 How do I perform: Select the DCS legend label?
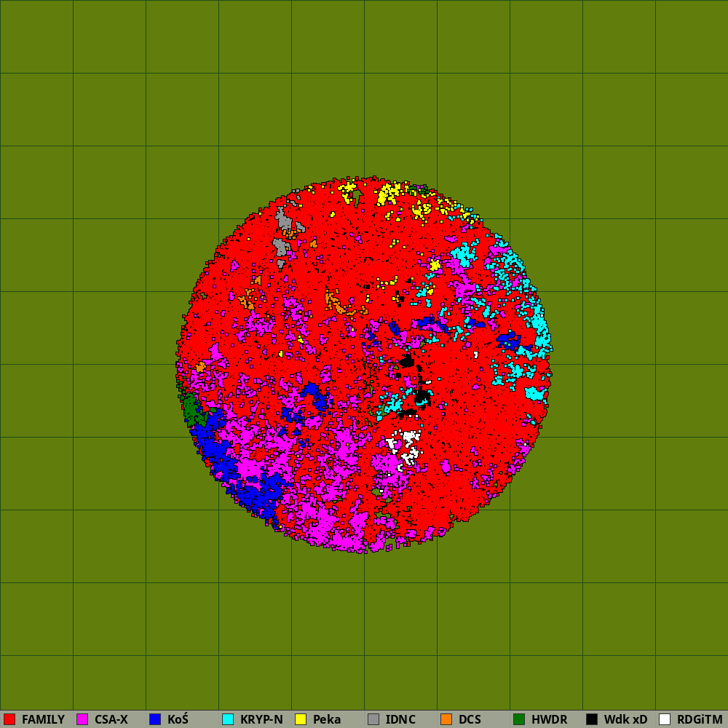pos(470,720)
